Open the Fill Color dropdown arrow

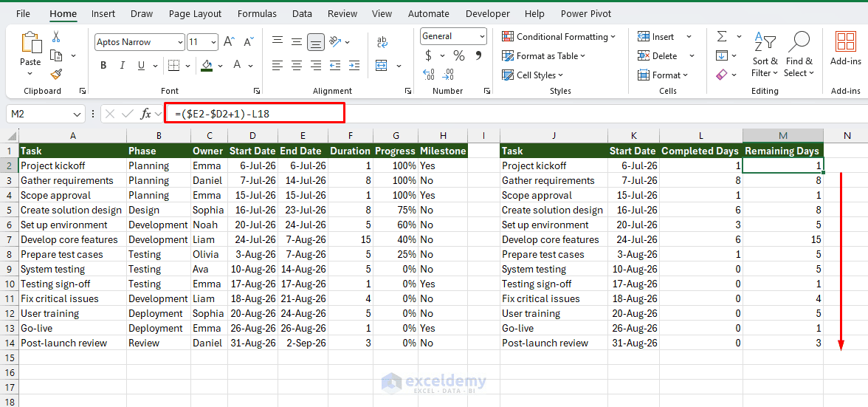pyautogui.click(x=220, y=66)
